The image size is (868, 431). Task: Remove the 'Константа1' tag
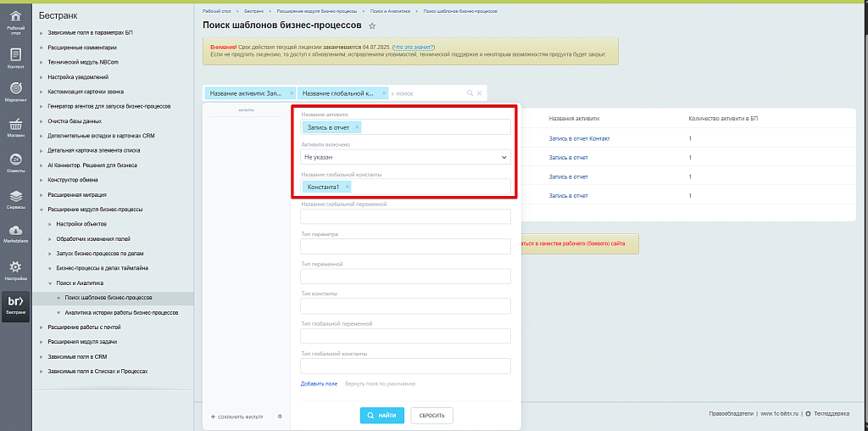[x=348, y=187]
